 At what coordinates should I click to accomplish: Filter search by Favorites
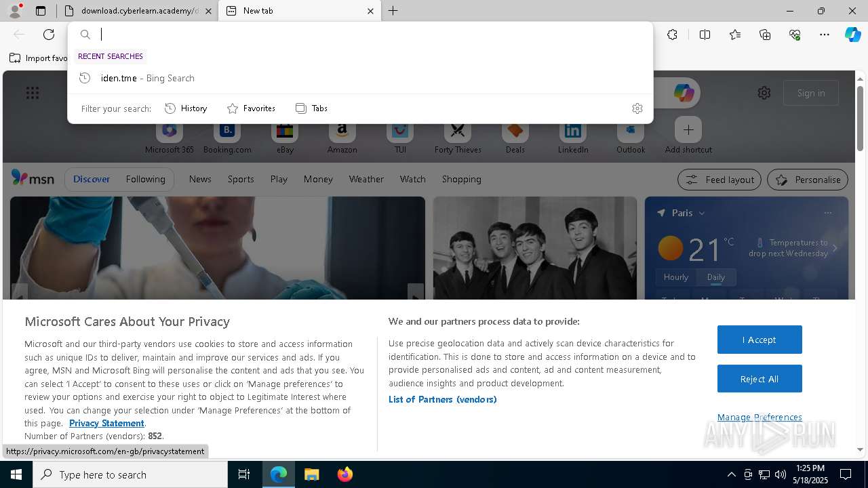point(251,108)
